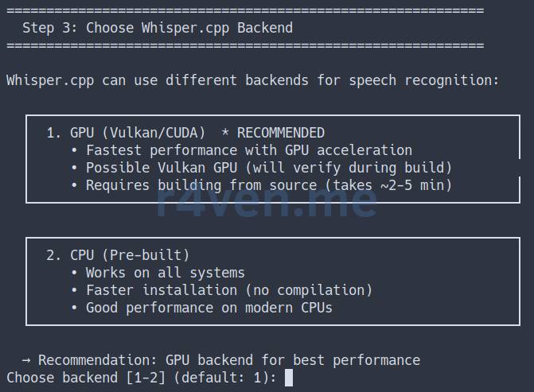
Task: Click the bullet before 'Possible Vulkan GPU'
Action: coord(74,168)
